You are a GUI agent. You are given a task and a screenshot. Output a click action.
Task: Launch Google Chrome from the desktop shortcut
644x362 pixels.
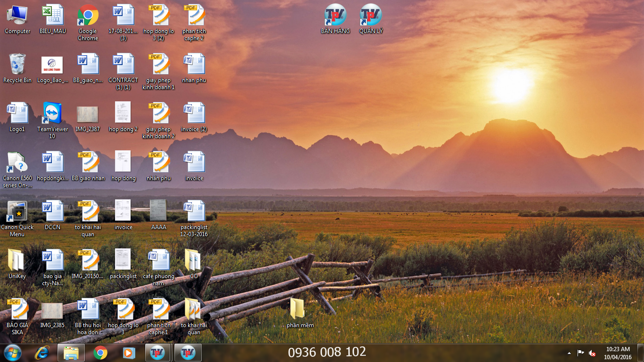(88, 23)
